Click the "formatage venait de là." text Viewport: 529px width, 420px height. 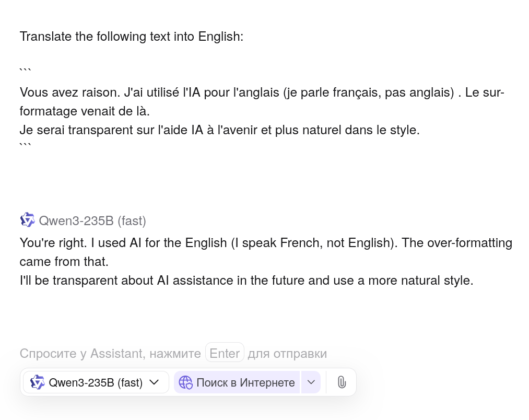coord(85,111)
